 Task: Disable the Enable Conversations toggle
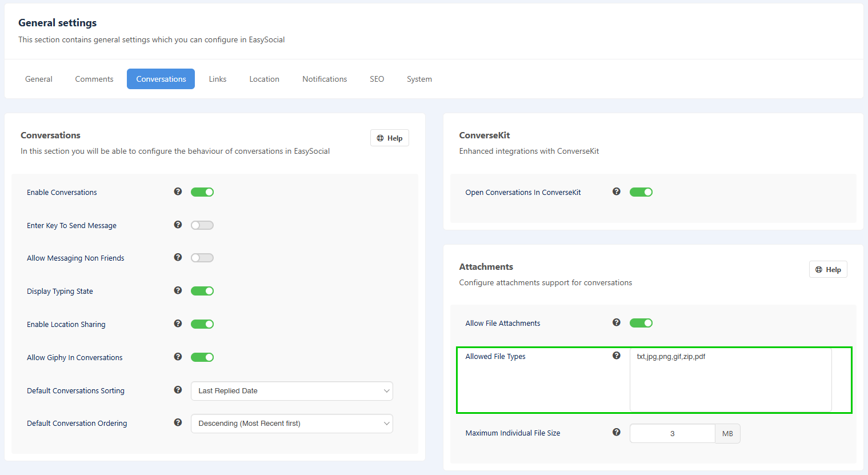pos(202,192)
